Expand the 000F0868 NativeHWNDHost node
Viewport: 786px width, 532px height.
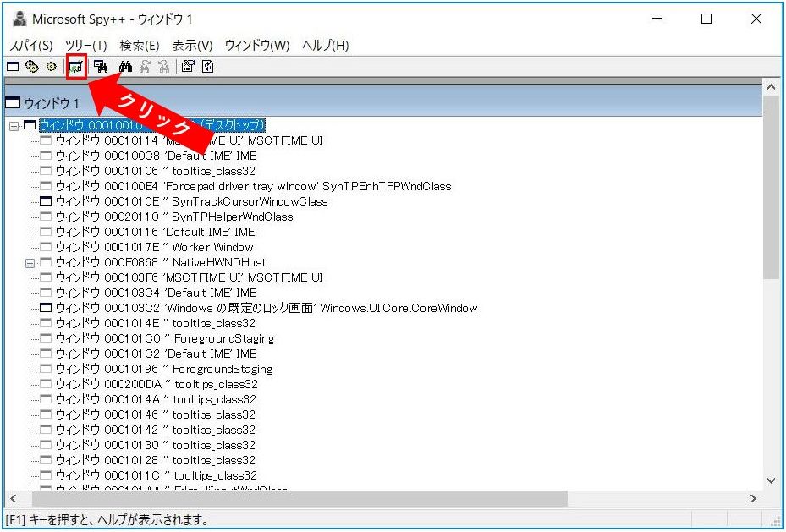tap(30, 263)
